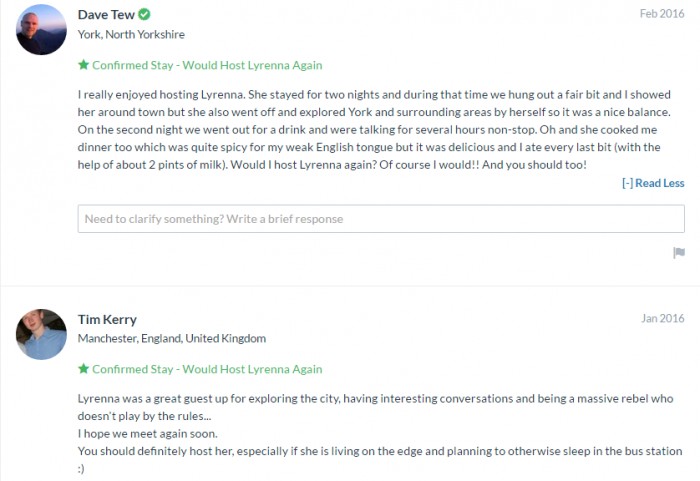700x481 pixels.
Task: Click the Feb 2016 review date
Action: click(662, 14)
